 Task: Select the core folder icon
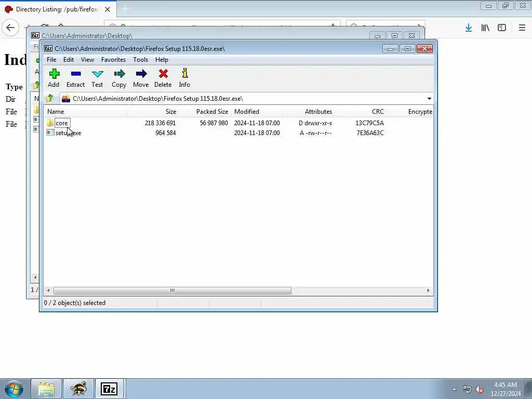50,123
